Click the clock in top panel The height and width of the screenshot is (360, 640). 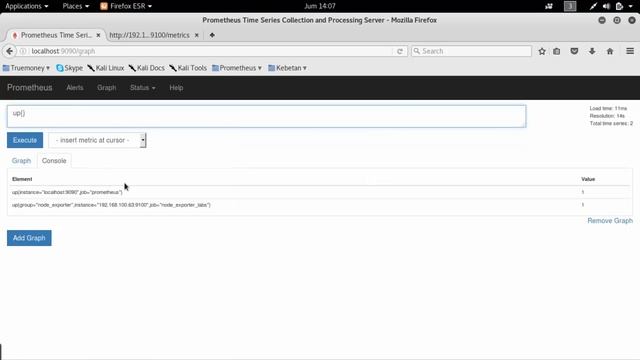tap(320, 6)
